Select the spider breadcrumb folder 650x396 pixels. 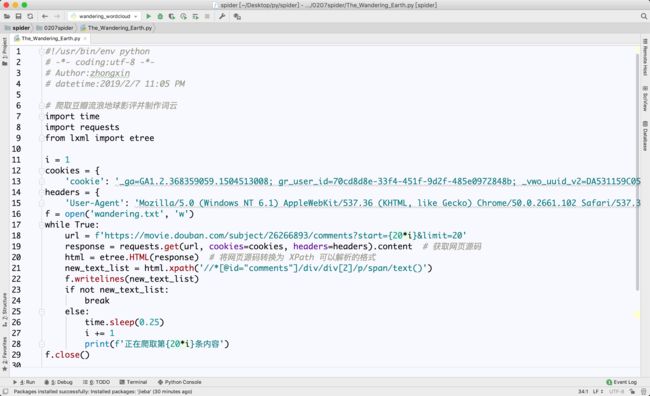(17, 28)
